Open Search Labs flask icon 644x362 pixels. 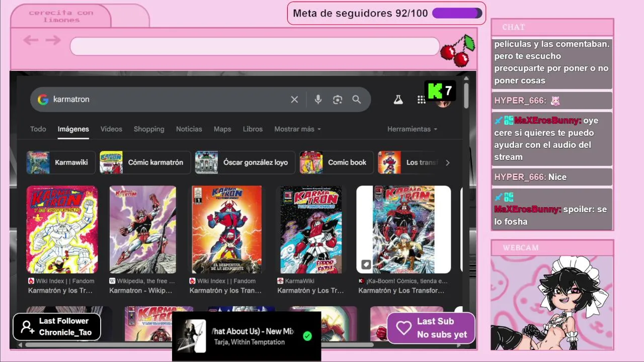pyautogui.click(x=398, y=100)
